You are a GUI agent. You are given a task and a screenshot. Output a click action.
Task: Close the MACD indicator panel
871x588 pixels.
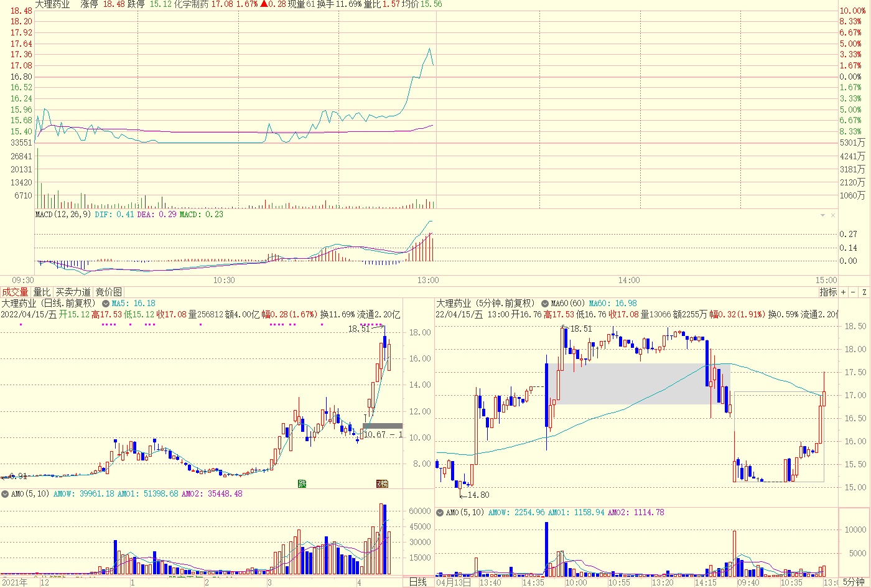coord(833,215)
